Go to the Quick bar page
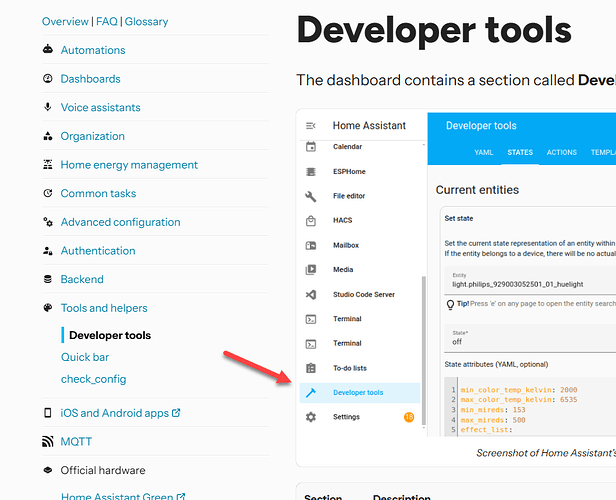The image size is (616, 500). (x=85, y=357)
